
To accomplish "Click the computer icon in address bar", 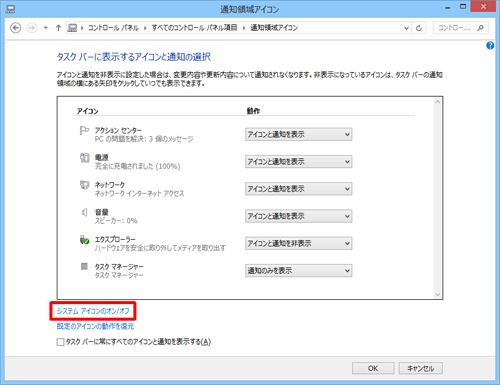I will click(72, 28).
